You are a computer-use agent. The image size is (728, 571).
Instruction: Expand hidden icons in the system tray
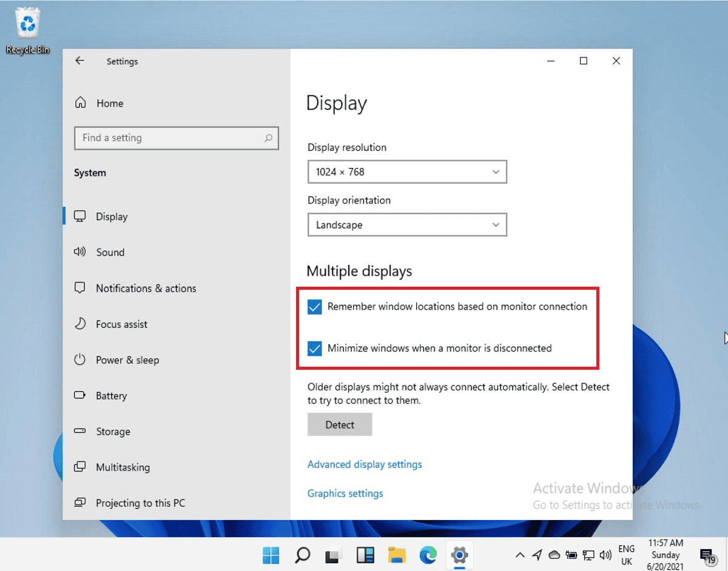(x=520, y=555)
